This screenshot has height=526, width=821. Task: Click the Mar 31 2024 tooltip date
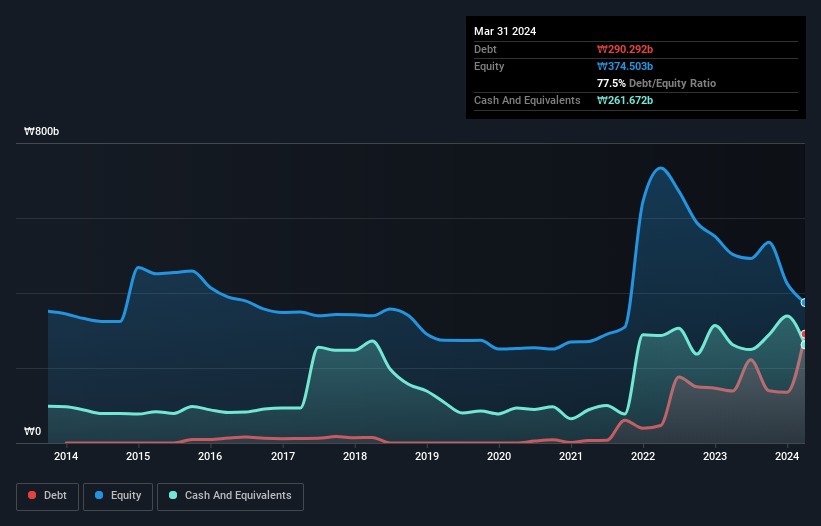tap(505, 31)
